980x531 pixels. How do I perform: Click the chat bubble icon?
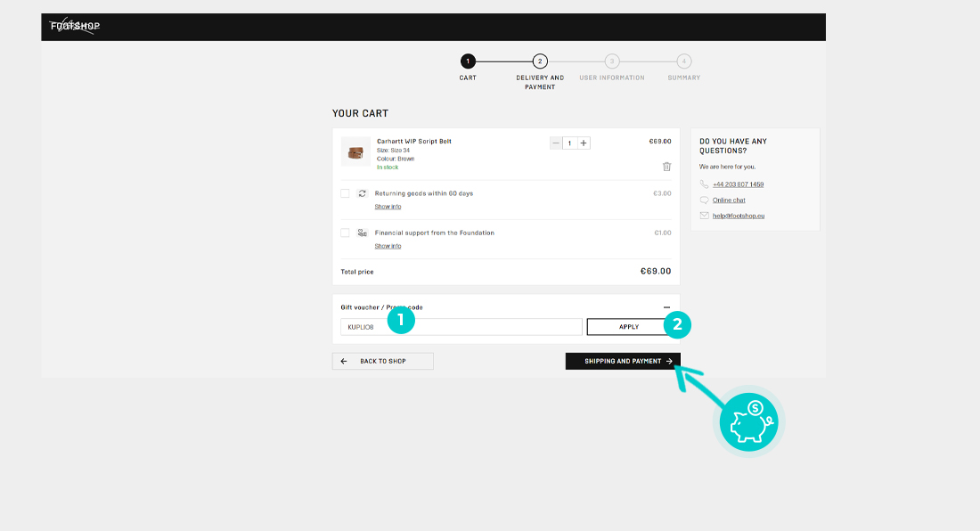(704, 200)
